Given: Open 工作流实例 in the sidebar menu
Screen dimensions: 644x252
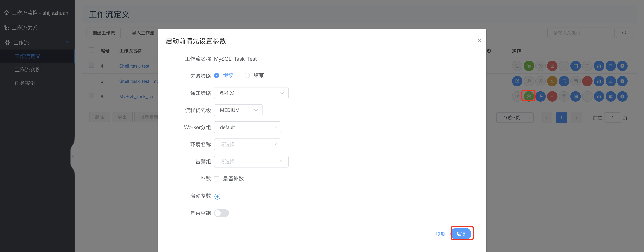Looking at the screenshot, I should [x=27, y=70].
